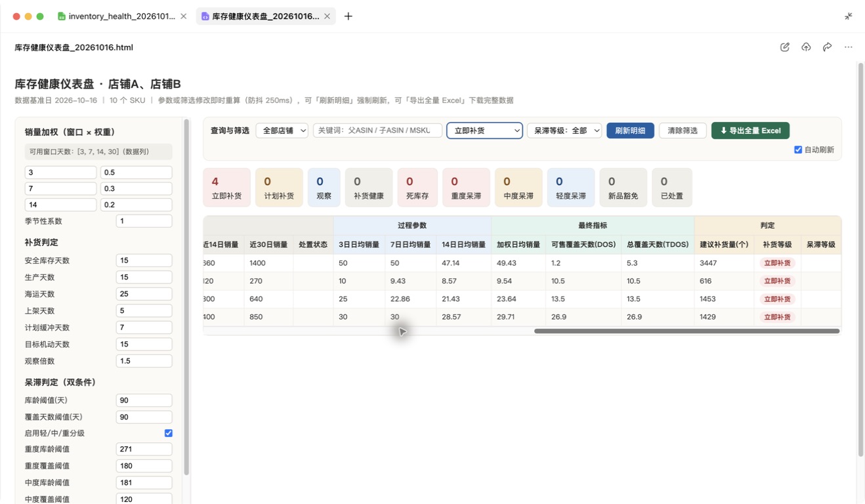865x504 pixels.
Task: Select the 观察 summary card
Action: 324,188
